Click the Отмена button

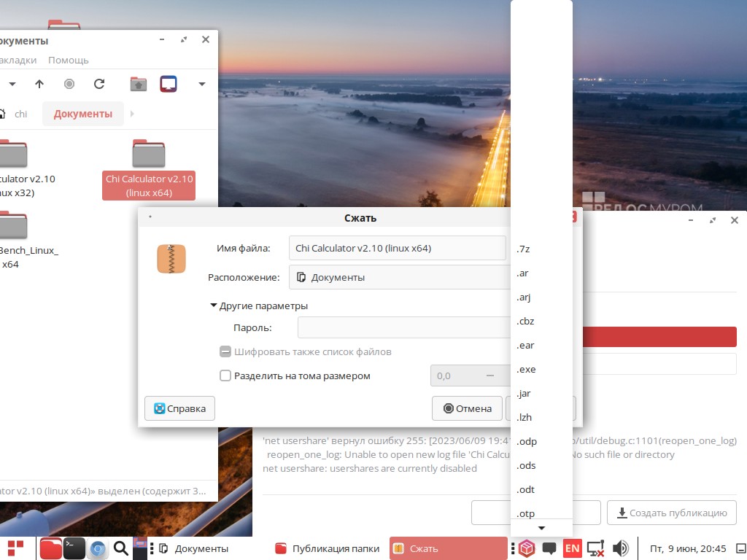(x=467, y=408)
